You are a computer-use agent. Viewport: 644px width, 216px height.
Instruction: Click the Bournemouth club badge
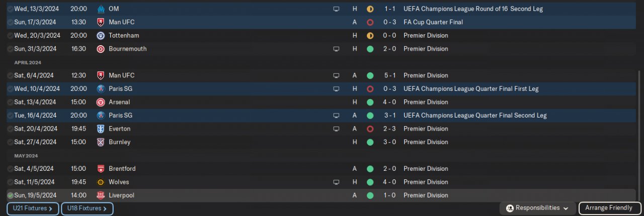[101, 49]
